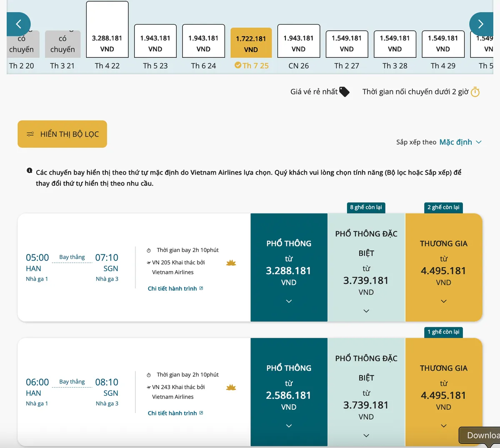This screenshot has height=448, width=500.
Task: Choose Phổ Thông fare 3.288.181 VND
Action: (289, 267)
